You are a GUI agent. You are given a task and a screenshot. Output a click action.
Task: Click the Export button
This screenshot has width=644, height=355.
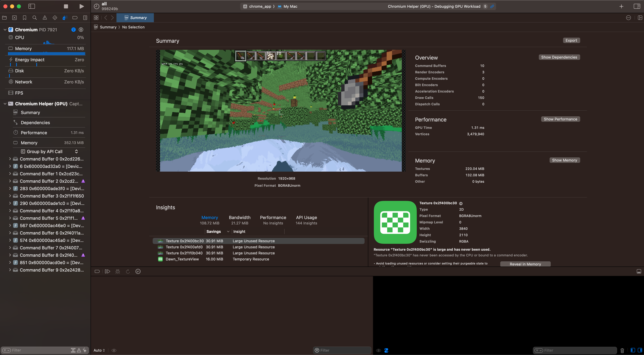(x=571, y=41)
